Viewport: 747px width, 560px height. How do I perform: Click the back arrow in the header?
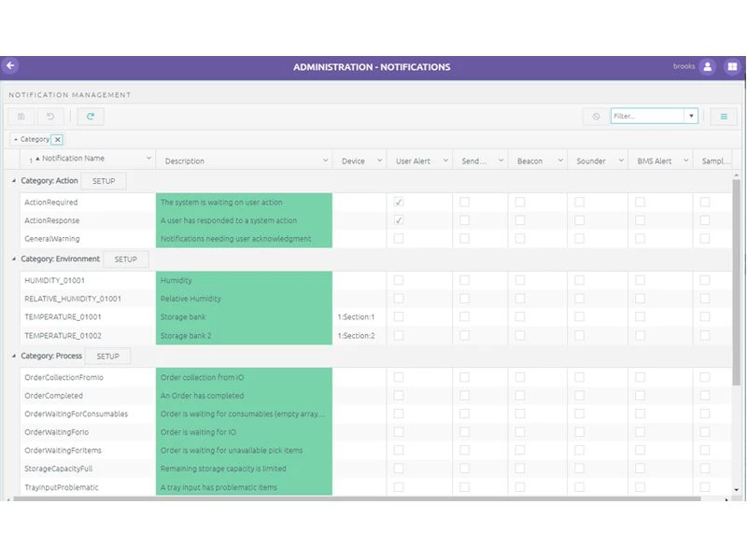10,65
